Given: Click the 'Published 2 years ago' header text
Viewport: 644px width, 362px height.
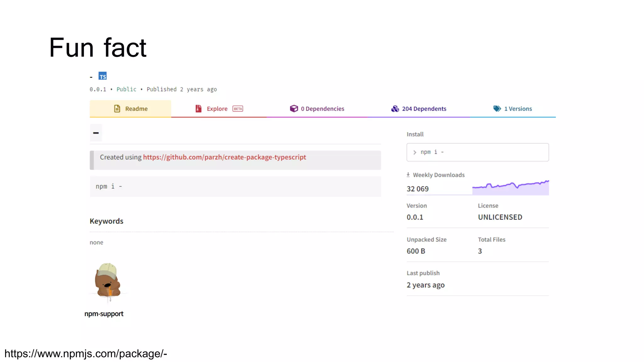Looking at the screenshot, I should tap(182, 89).
